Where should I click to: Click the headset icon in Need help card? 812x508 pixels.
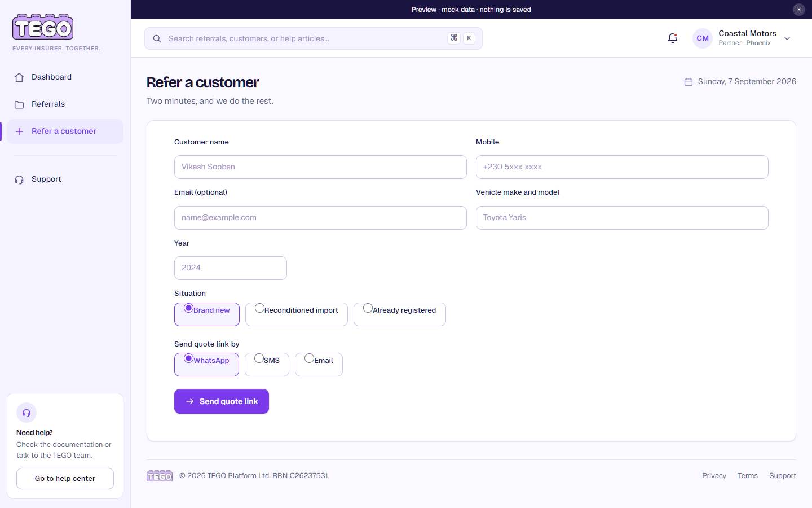(27, 413)
